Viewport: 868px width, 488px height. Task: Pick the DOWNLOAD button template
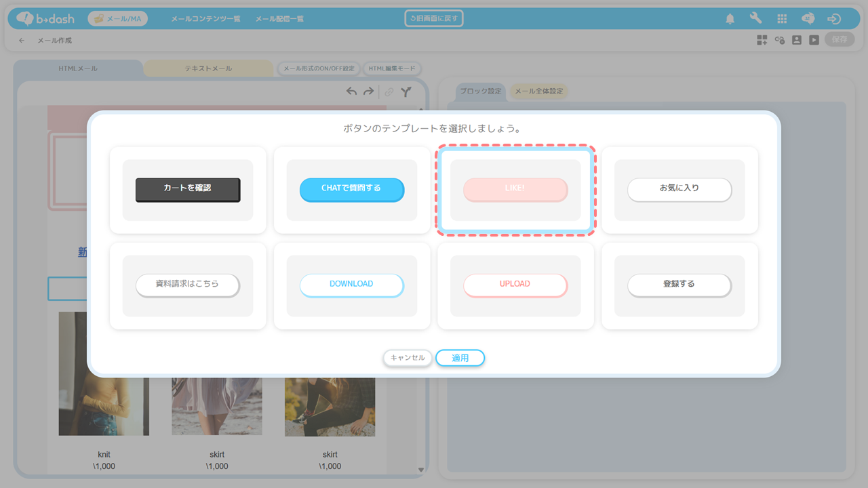(352, 285)
